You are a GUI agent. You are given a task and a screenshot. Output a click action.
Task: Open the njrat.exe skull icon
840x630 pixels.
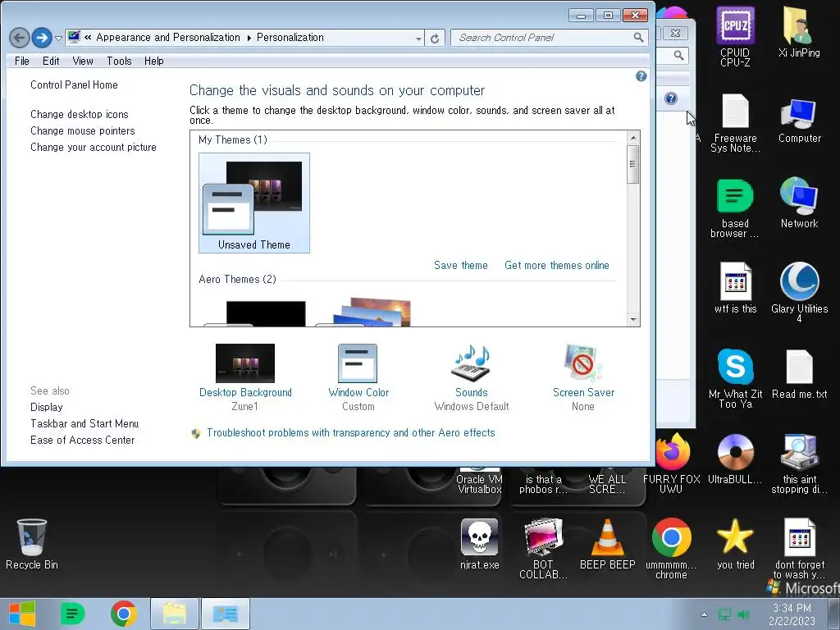pos(479,544)
